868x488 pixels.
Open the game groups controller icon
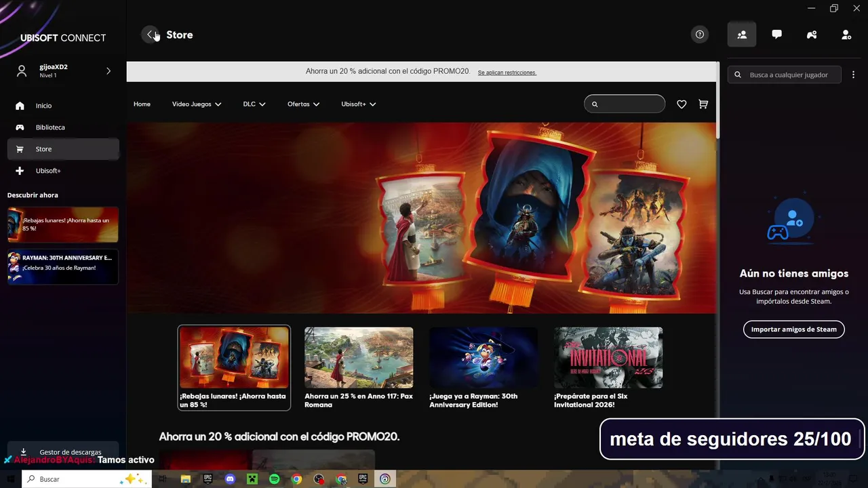pyautogui.click(x=812, y=35)
